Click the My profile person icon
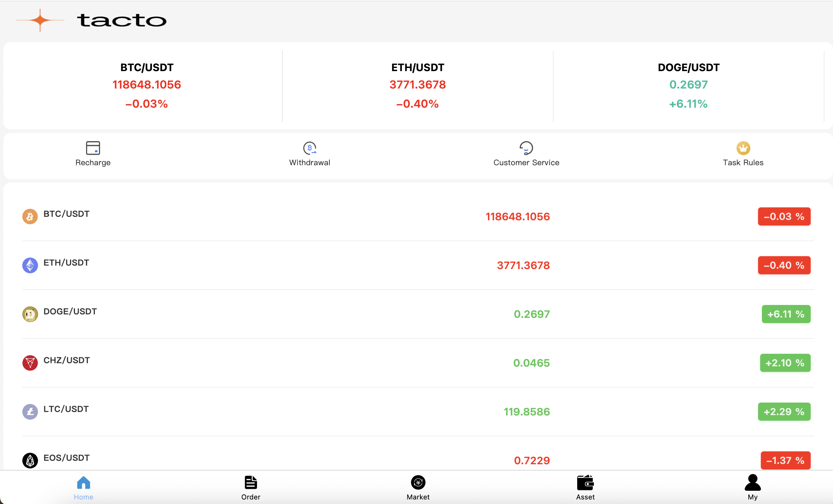The height and width of the screenshot is (504, 833). point(752,483)
